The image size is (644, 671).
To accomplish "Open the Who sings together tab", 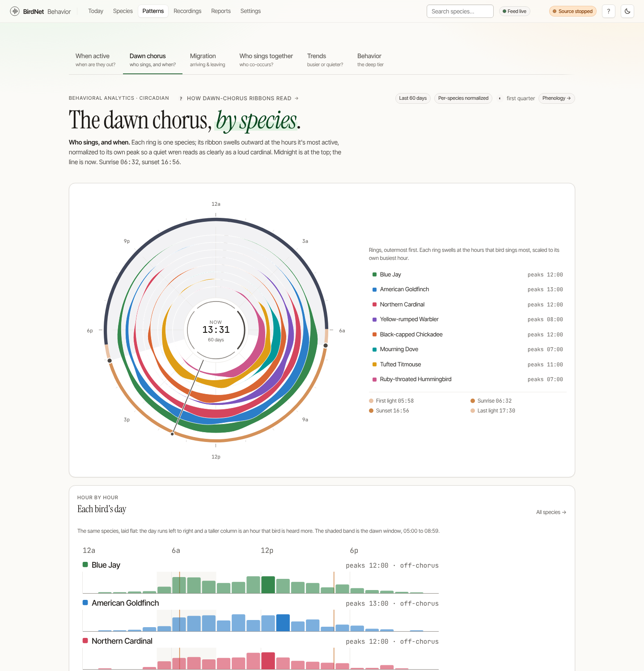I will 266,60.
